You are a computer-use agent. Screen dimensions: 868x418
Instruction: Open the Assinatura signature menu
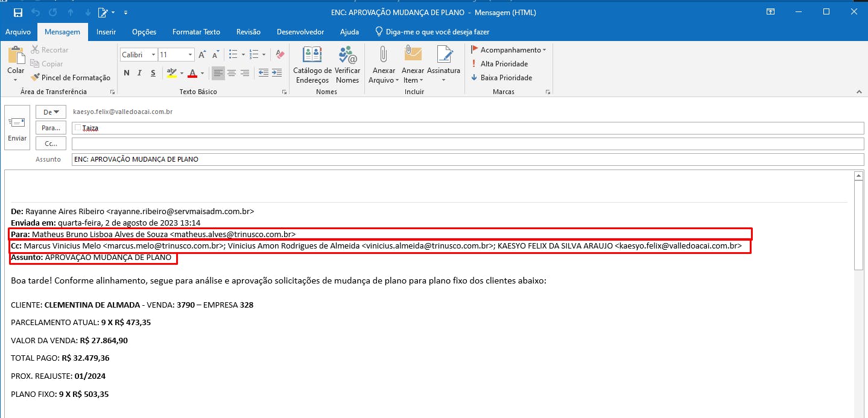[443, 65]
